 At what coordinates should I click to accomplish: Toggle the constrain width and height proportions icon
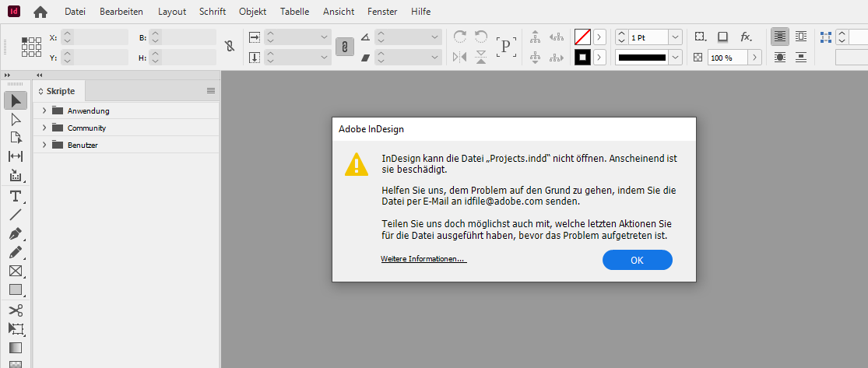pos(229,47)
